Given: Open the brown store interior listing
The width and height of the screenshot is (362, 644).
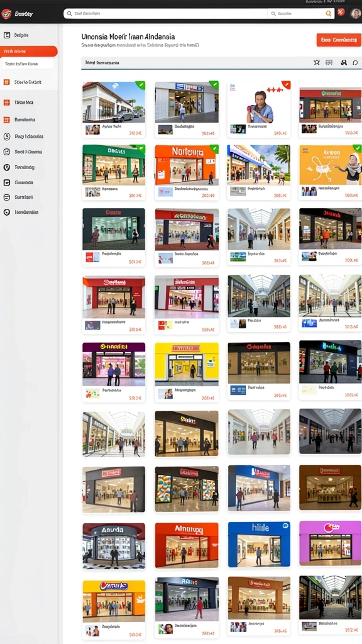Looking at the screenshot, I should click(331, 487).
